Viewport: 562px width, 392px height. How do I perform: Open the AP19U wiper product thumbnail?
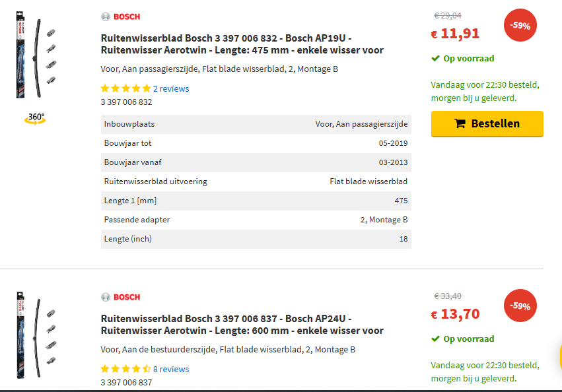(x=36, y=55)
